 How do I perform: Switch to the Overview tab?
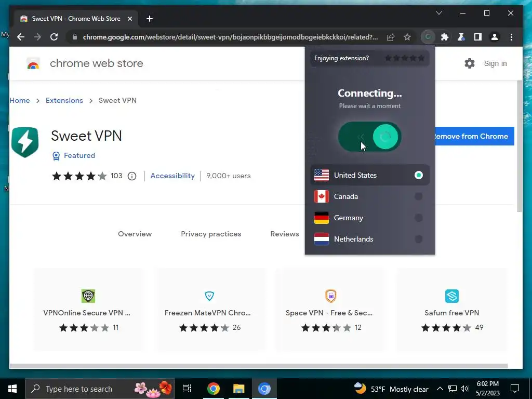tap(135, 234)
